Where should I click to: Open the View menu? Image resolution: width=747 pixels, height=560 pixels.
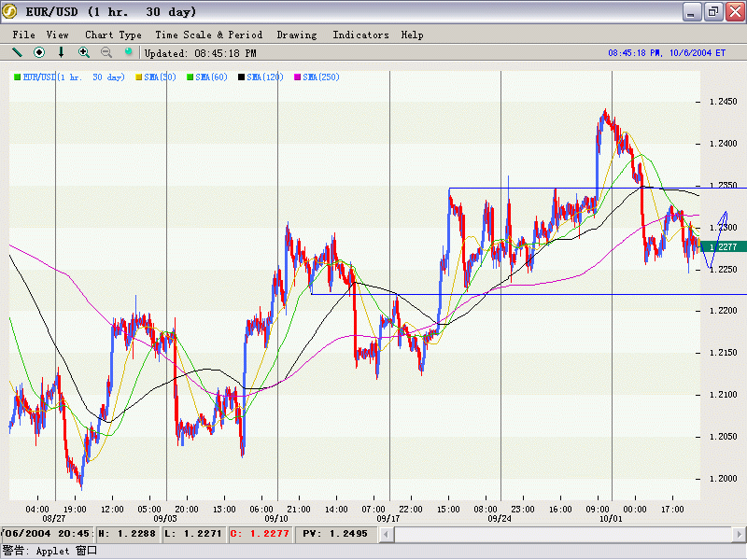pyautogui.click(x=58, y=35)
